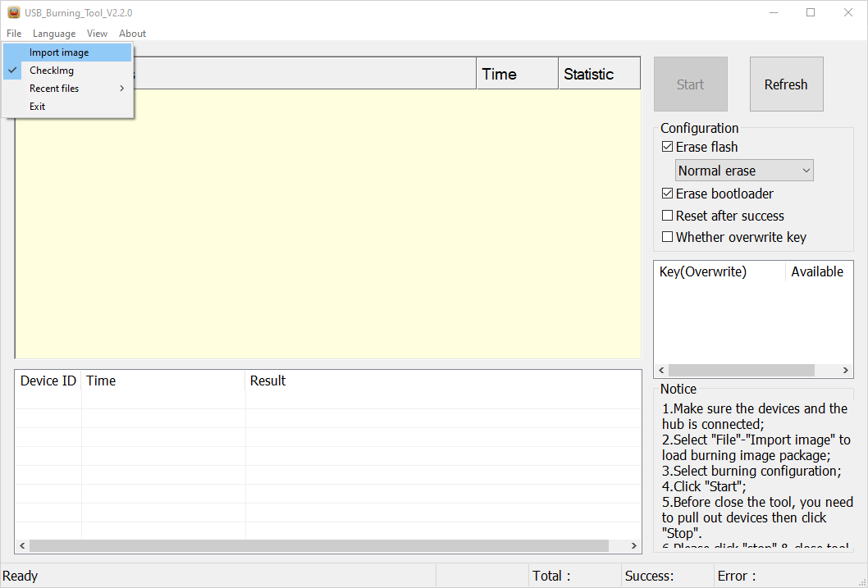Click left arrow of result log scrollbar
Screen dimensions: 868x588
[x=22, y=545]
